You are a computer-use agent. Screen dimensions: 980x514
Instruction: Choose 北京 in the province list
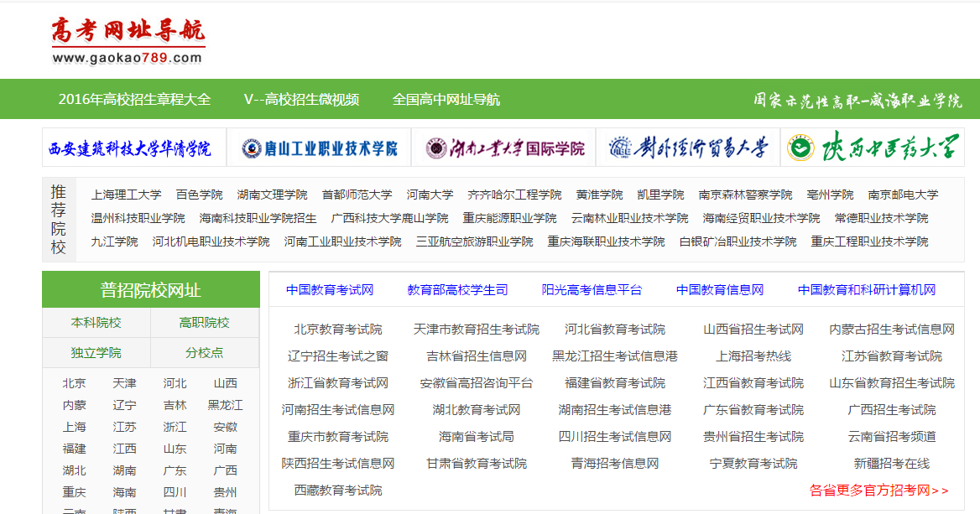(x=75, y=383)
